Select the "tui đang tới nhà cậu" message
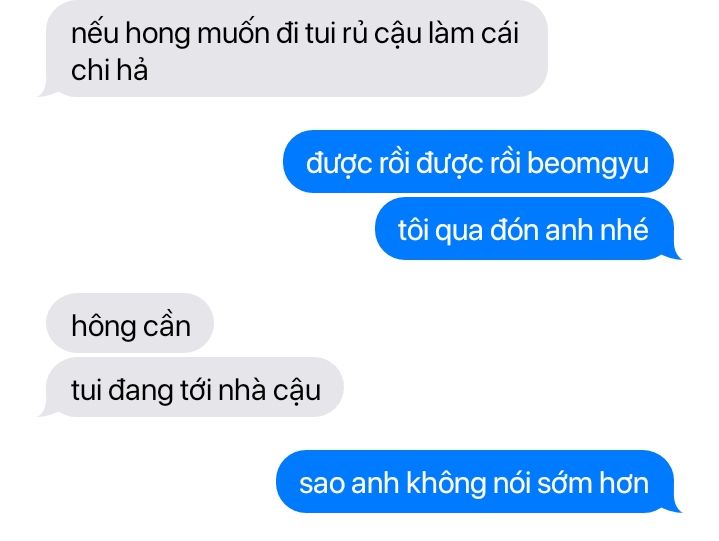This screenshot has height=541, width=719. click(x=193, y=387)
